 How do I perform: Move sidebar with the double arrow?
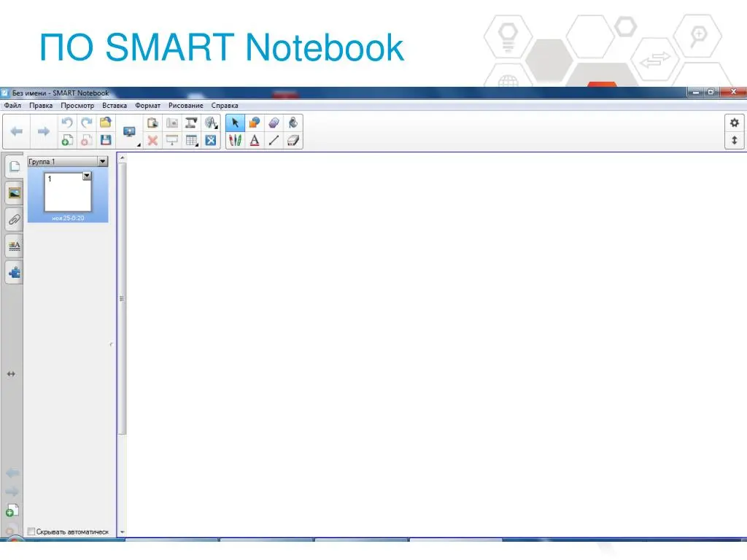pyautogui.click(x=11, y=374)
